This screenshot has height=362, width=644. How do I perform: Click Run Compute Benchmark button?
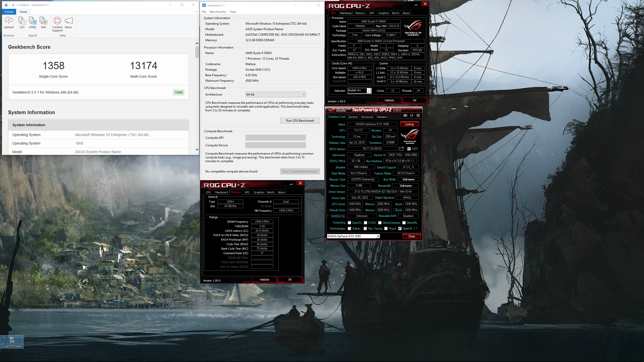[x=300, y=171]
